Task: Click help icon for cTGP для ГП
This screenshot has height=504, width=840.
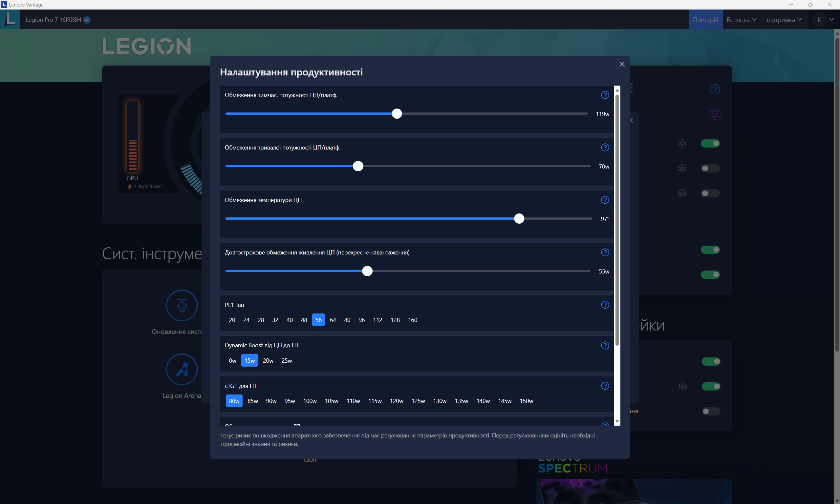Action: (x=605, y=386)
